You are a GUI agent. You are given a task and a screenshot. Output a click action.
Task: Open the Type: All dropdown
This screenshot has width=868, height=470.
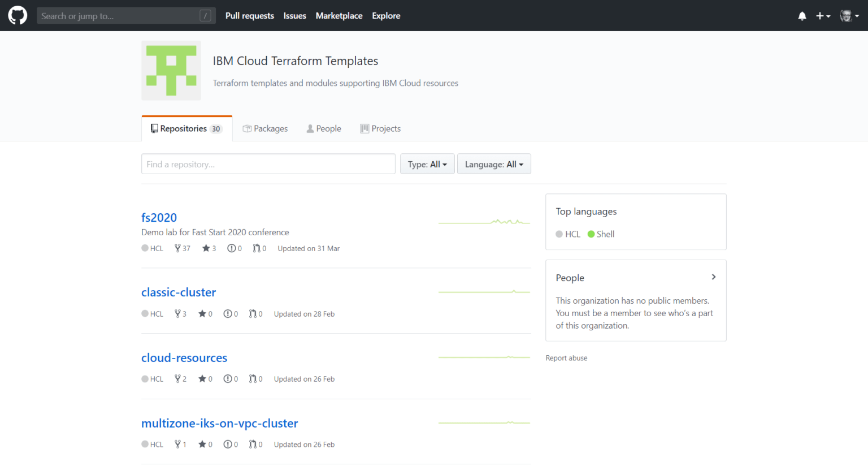[427, 164]
